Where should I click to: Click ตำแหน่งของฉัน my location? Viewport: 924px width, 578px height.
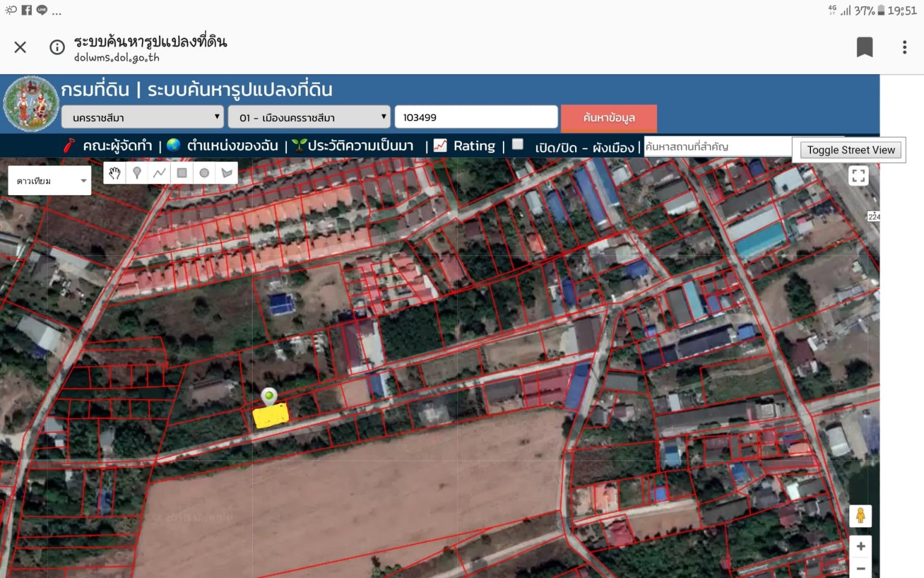(232, 146)
